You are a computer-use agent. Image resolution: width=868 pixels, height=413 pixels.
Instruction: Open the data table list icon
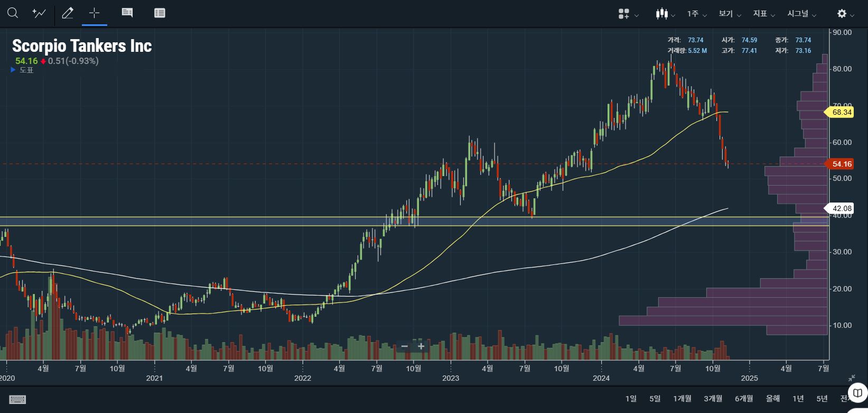click(160, 13)
